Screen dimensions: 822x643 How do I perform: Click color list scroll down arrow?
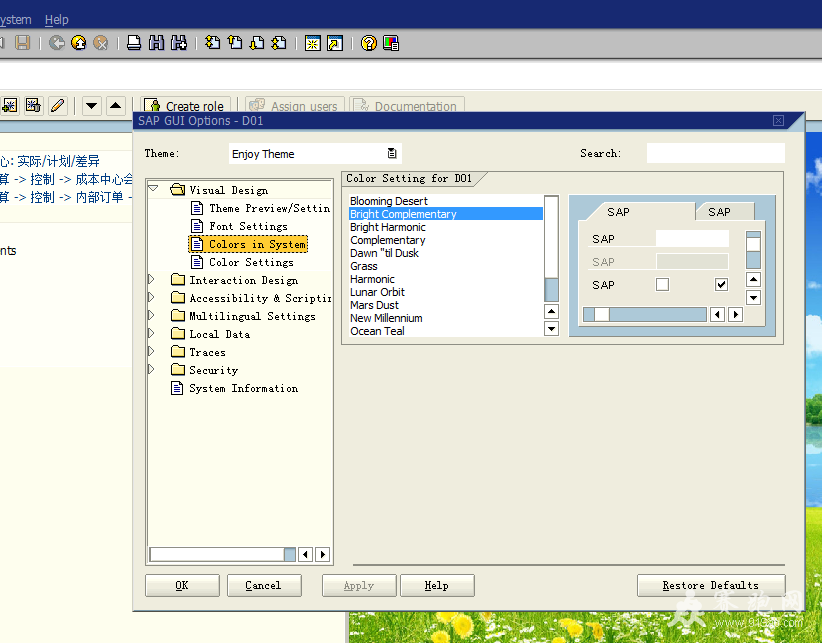click(551, 329)
